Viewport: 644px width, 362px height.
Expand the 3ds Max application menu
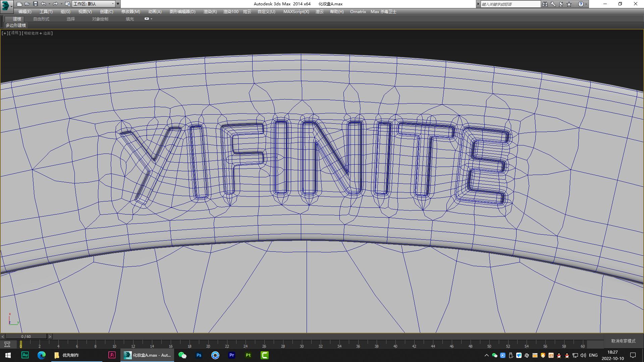(6, 5)
